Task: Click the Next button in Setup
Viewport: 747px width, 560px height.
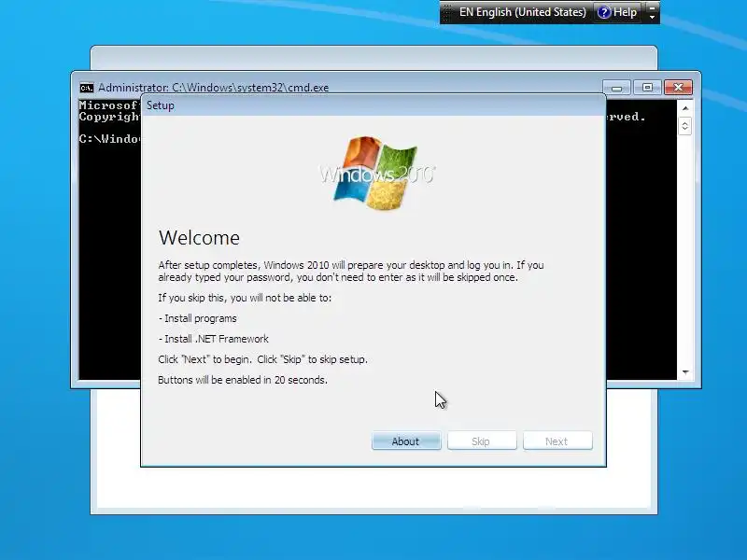Action: click(557, 441)
